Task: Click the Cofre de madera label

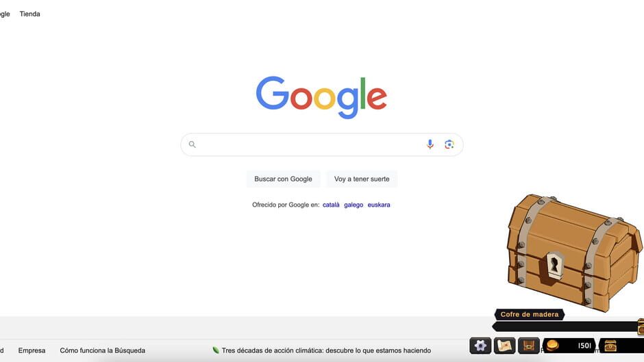Action: (x=530, y=314)
